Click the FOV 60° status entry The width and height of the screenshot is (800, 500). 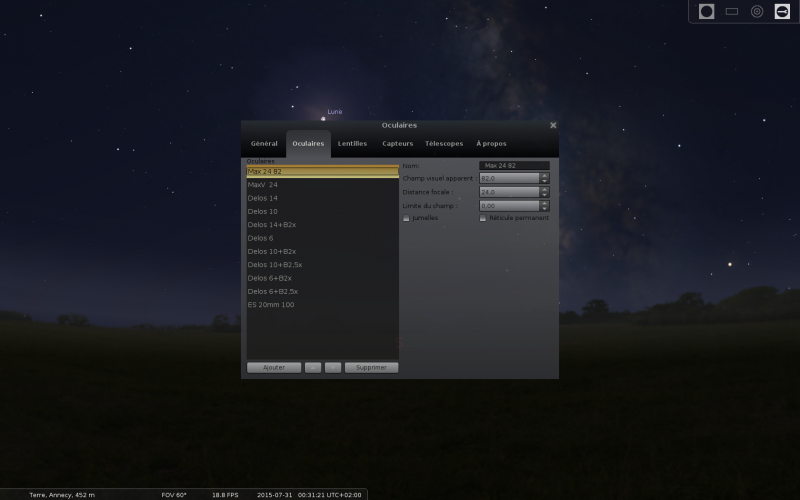pos(174,495)
